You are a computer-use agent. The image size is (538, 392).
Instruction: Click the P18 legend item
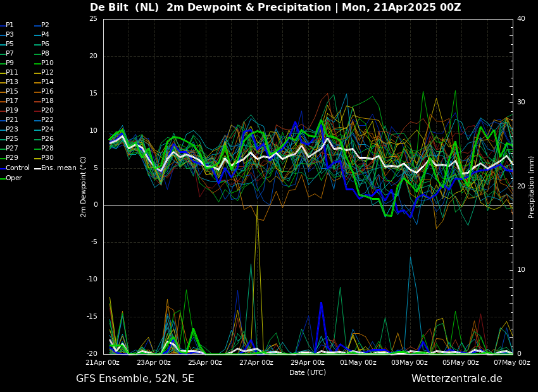coord(44,101)
